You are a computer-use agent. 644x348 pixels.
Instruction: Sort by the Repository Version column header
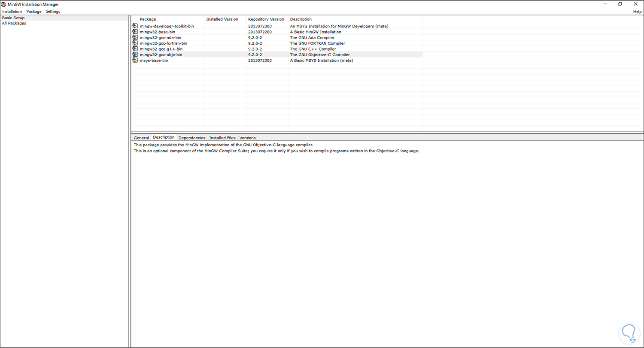click(x=267, y=19)
